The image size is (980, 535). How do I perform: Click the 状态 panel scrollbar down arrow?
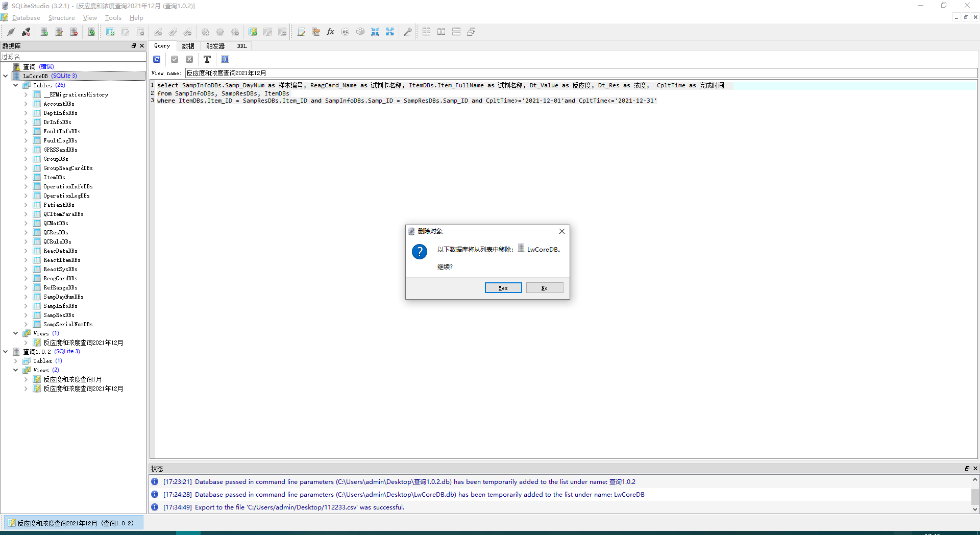(x=975, y=509)
